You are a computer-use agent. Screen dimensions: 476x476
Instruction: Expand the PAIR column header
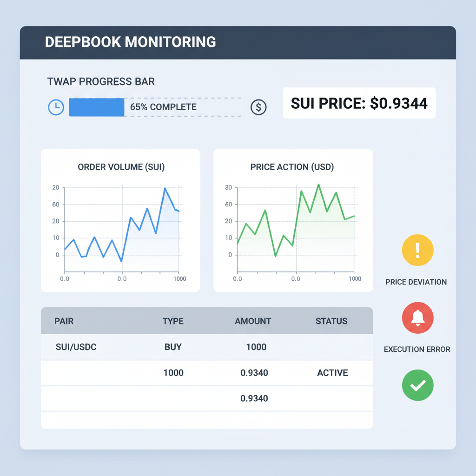[64, 321]
